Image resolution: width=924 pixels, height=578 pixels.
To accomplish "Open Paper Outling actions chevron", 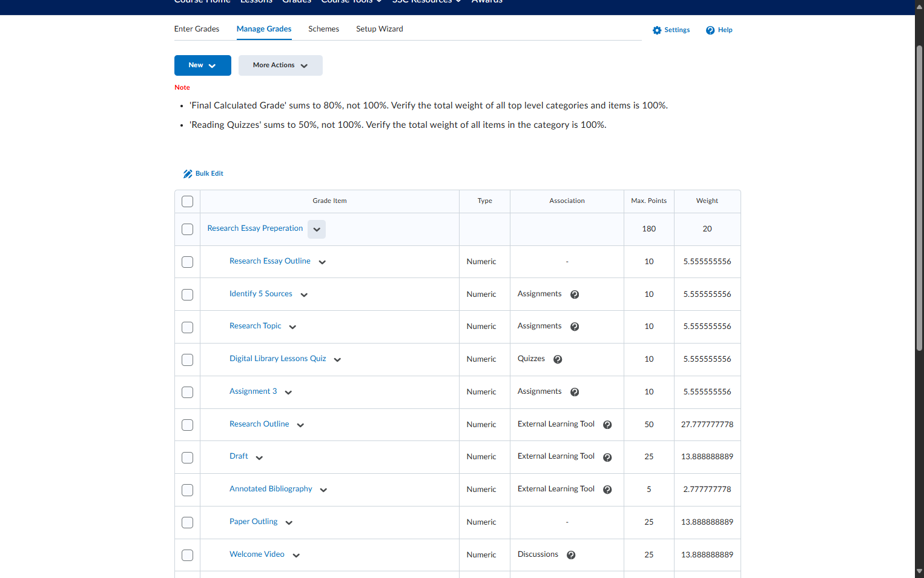I will [x=289, y=523].
